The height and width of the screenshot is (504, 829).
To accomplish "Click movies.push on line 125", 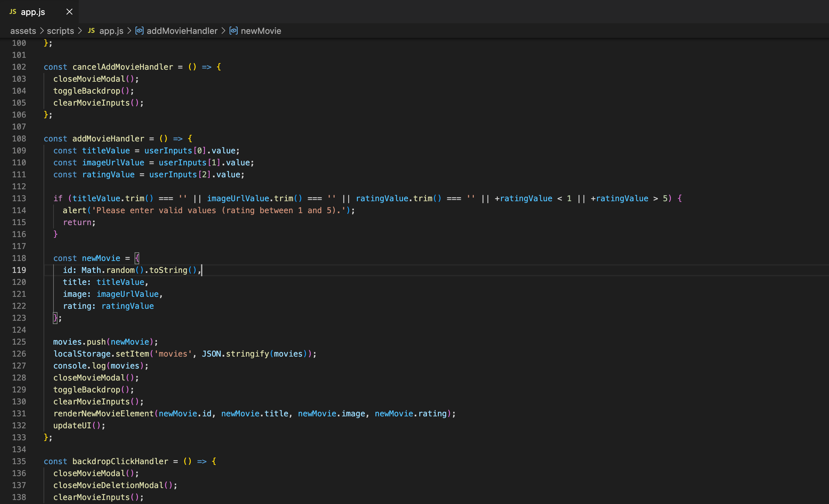I will click(80, 342).
